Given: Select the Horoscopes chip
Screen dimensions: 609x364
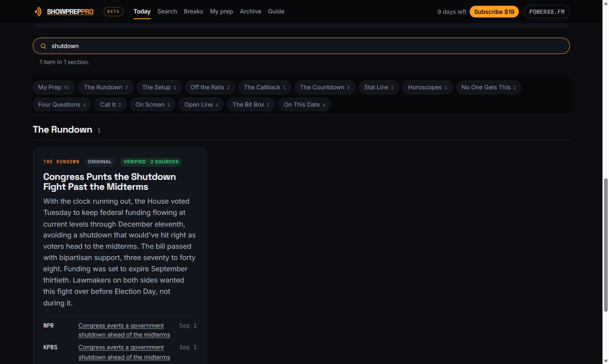Looking at the screenshot, I should point(427,87).
